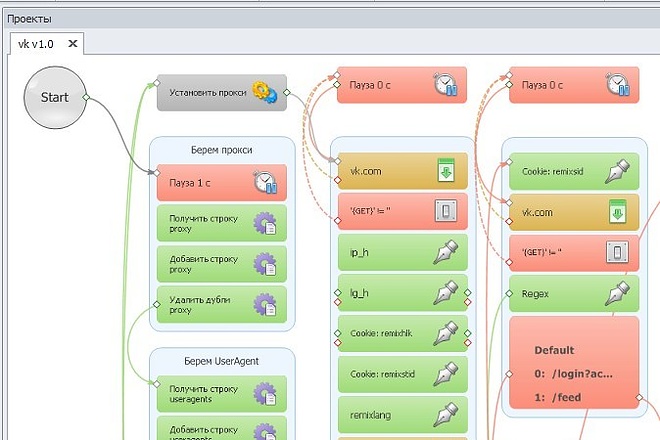
Task: Click the pen icon on Regex block
Action: point(617,293)
